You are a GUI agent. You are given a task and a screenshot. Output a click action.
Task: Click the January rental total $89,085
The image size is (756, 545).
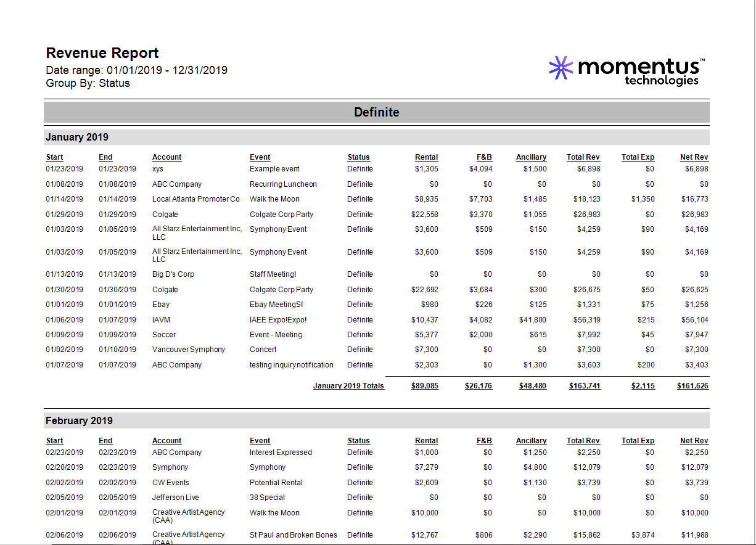coord(425,386)
